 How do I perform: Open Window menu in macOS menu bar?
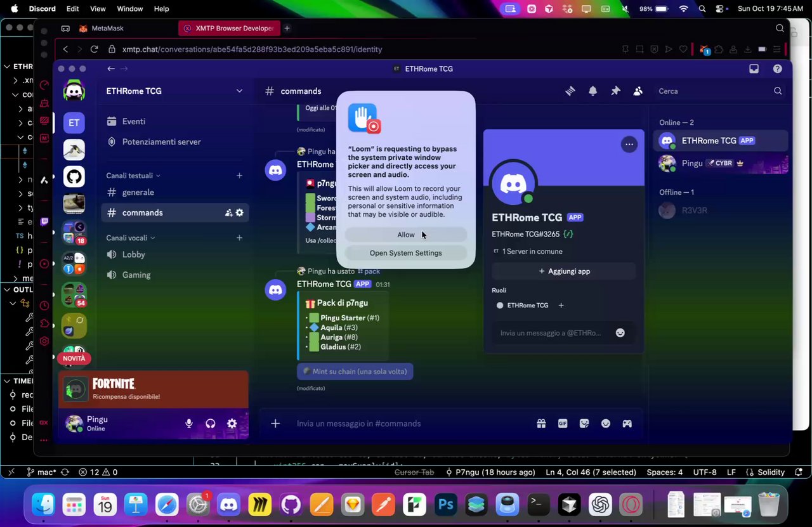coord(130,9)
